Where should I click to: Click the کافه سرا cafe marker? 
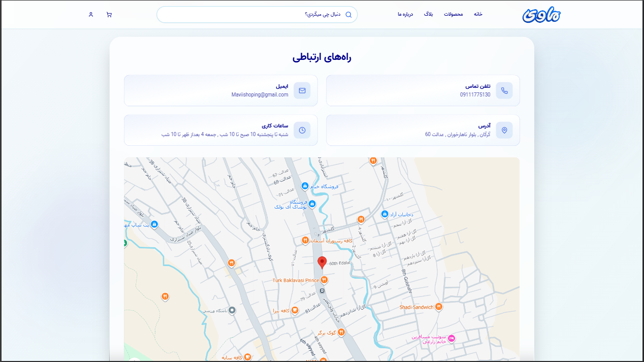point(295,310)
